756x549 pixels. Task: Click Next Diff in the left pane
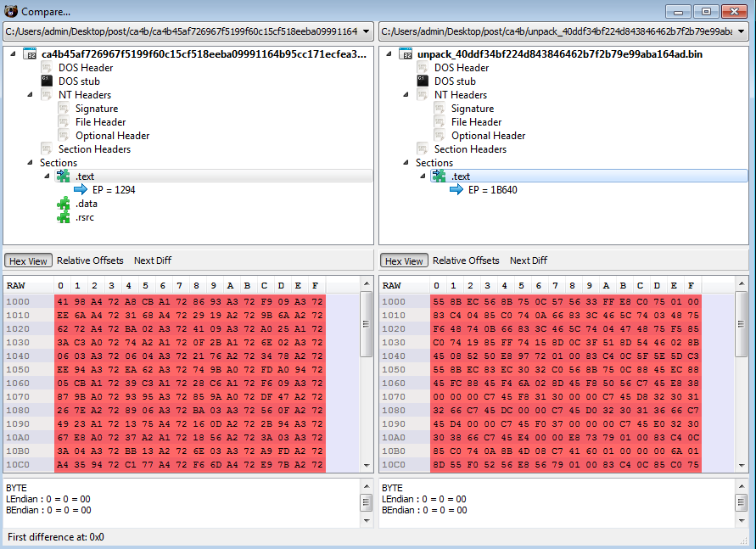point(155,260)
